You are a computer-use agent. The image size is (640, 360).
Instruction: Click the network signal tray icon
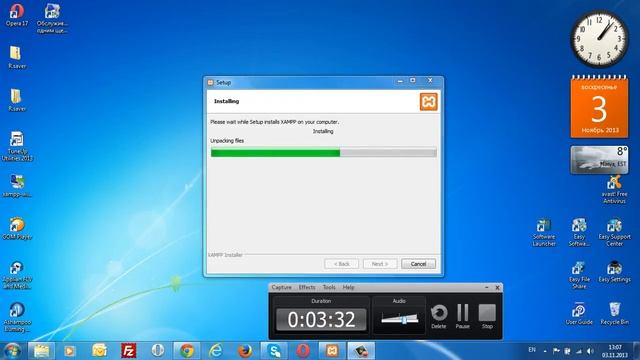click(x=579, y=351)
